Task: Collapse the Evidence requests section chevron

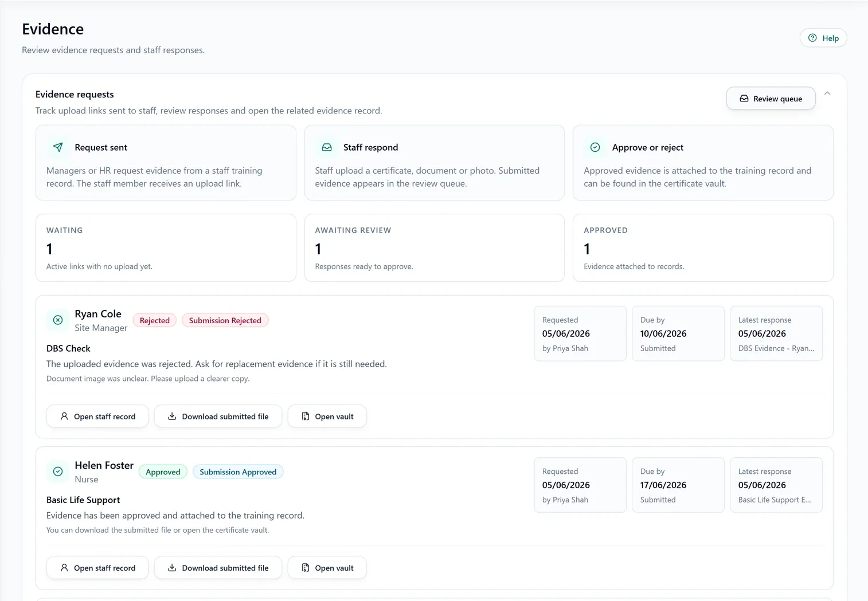Action: pos(827,93)
